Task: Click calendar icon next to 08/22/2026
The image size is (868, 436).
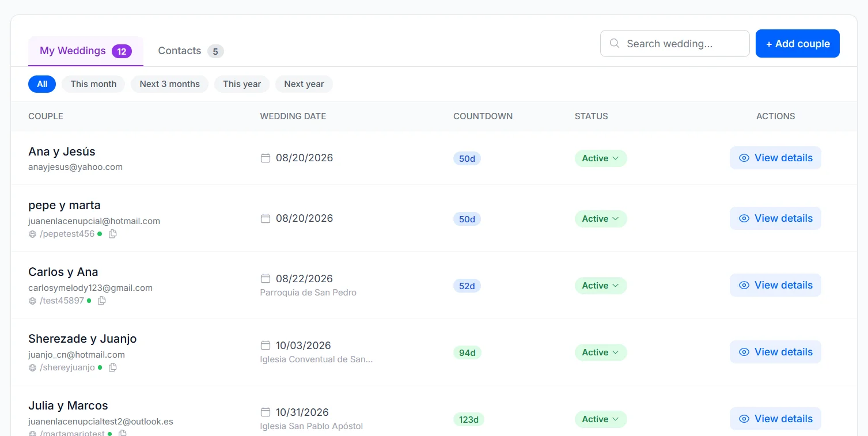Action: coord(266,279)
